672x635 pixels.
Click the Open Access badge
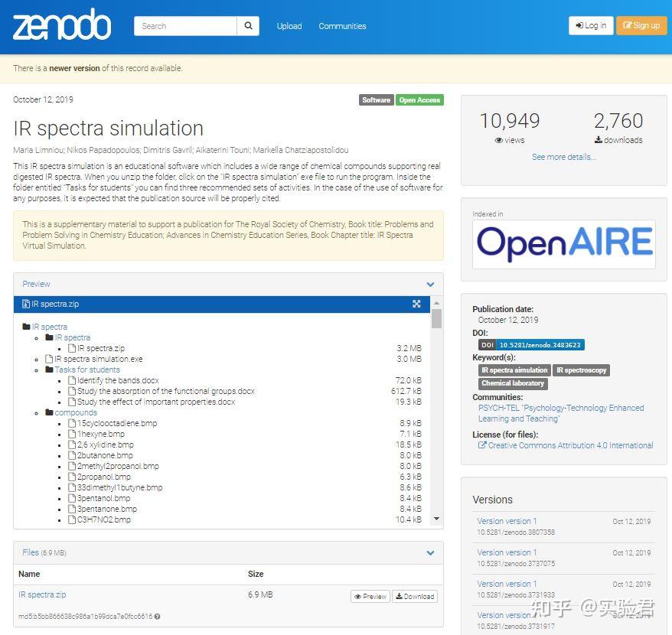(x=419, y=99)
